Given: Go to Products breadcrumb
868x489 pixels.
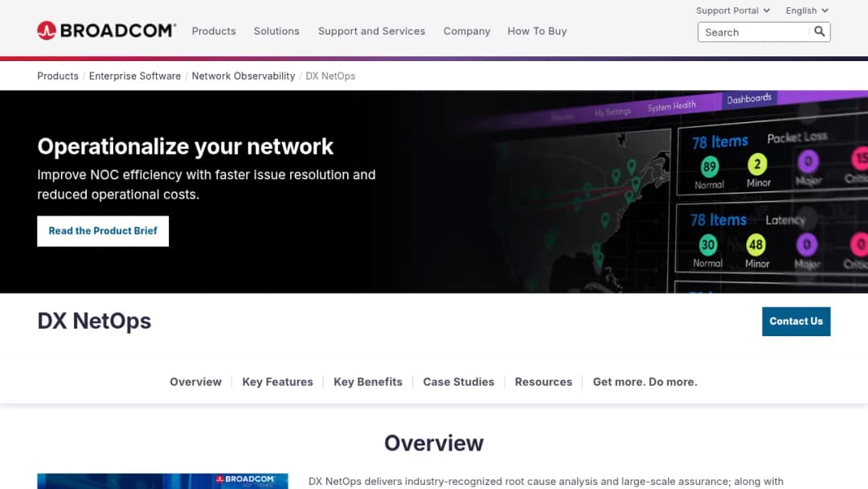Looking at the screenshot, I should pyautogui.click(x=58, y=76).
